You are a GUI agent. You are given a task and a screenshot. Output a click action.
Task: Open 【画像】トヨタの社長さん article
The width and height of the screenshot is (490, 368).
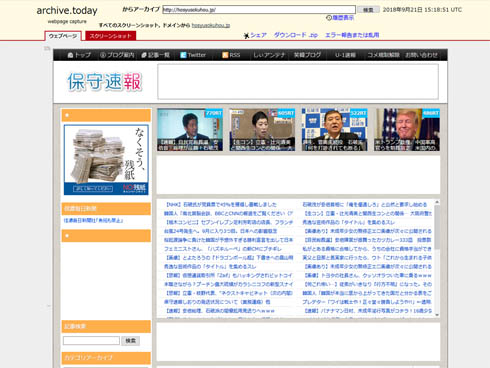(x=367, y=275)
